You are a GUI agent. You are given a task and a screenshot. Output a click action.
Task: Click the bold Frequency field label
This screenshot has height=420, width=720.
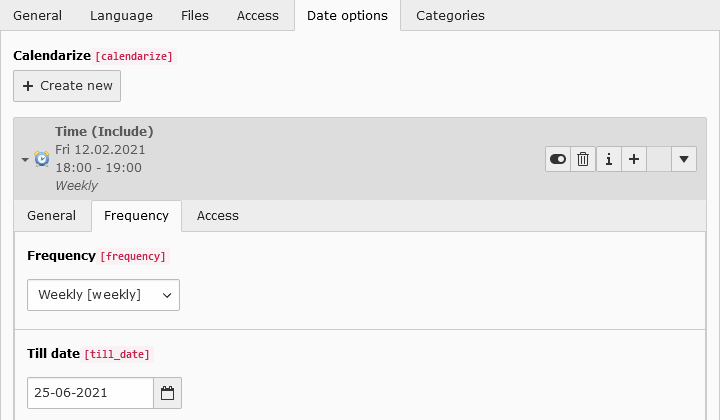point(61,256)
